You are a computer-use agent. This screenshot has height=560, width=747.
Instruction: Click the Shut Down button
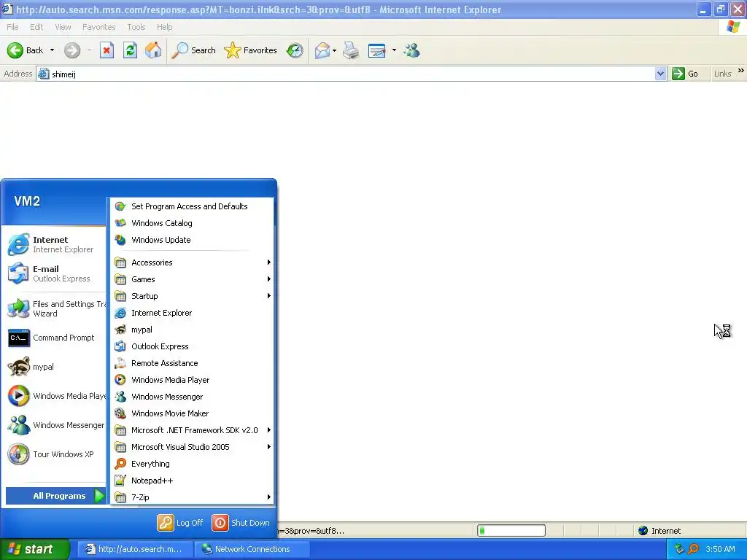[x=241, y=523]
